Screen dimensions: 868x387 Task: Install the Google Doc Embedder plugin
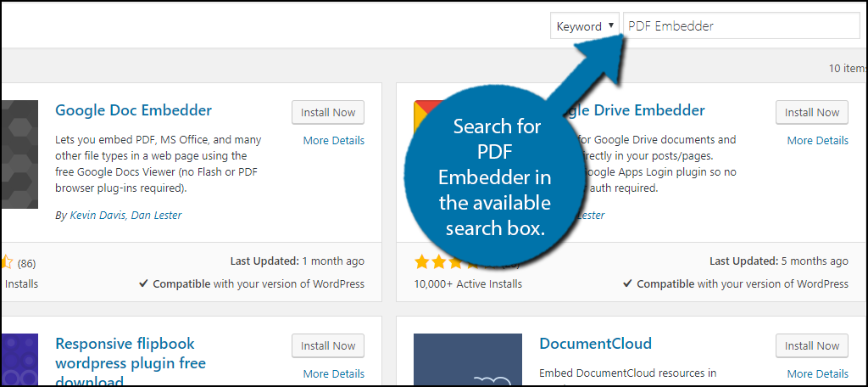[328, 113]
